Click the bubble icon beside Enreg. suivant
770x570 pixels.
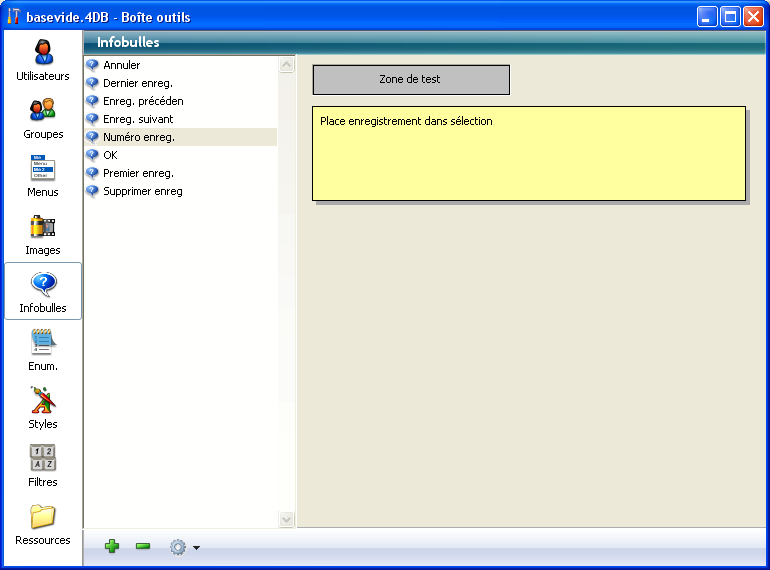tap(92, 119)
